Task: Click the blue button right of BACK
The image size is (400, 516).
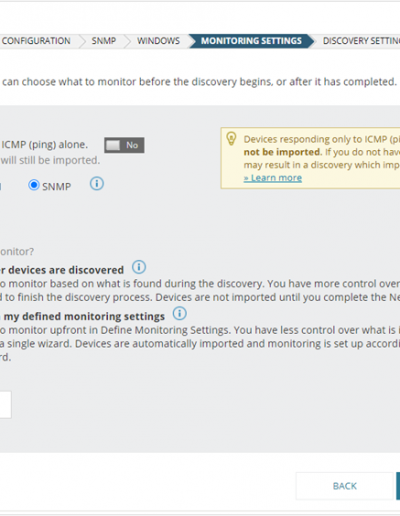Action: (x=398, y=486)
